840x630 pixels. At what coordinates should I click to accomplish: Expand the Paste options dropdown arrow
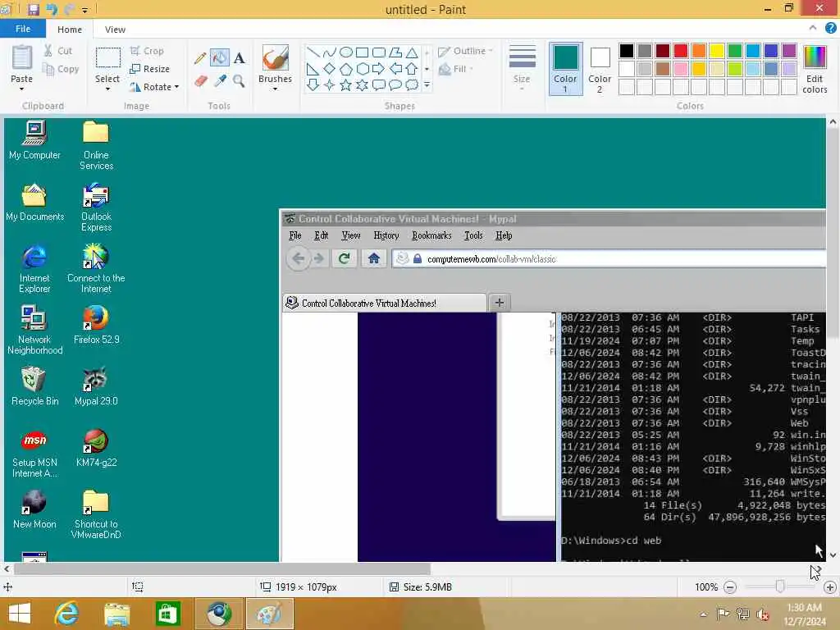pyautogui.click(x=21, y=89)
